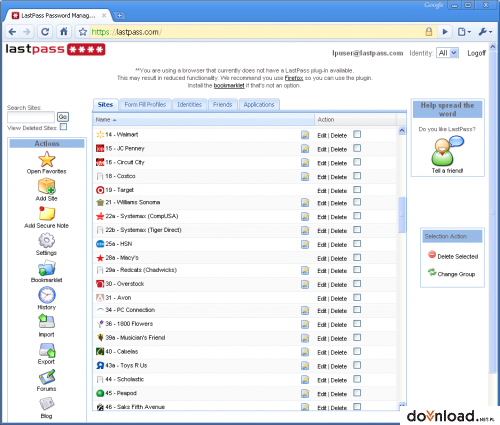Go to browser home page icon
Viewport: 500px width, 425px height.
point(64,32)
